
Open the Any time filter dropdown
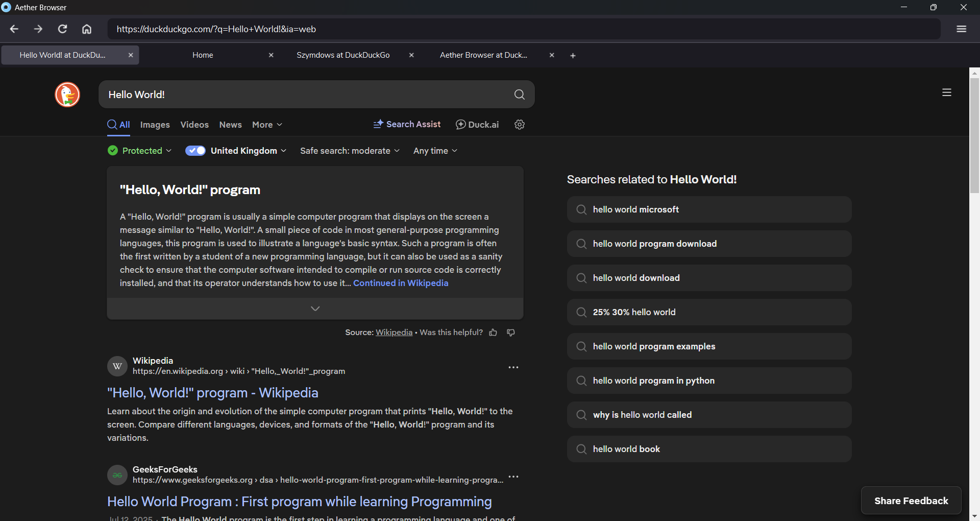coord(435,151)
